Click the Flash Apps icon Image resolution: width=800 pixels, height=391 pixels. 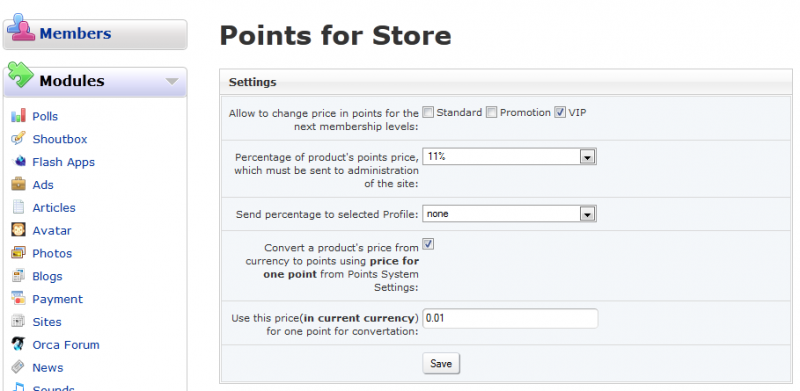[18, 161]
